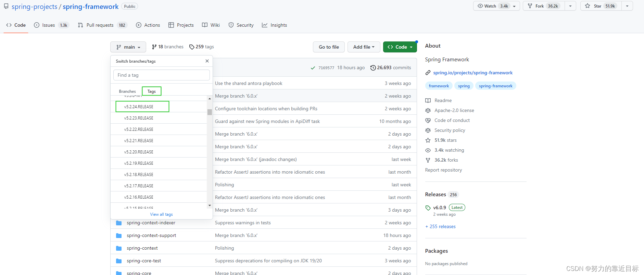The image size is (644, 275).
Task: Click the spring-context folder icon
Action: pyautogui.click(x=119, y=248)
